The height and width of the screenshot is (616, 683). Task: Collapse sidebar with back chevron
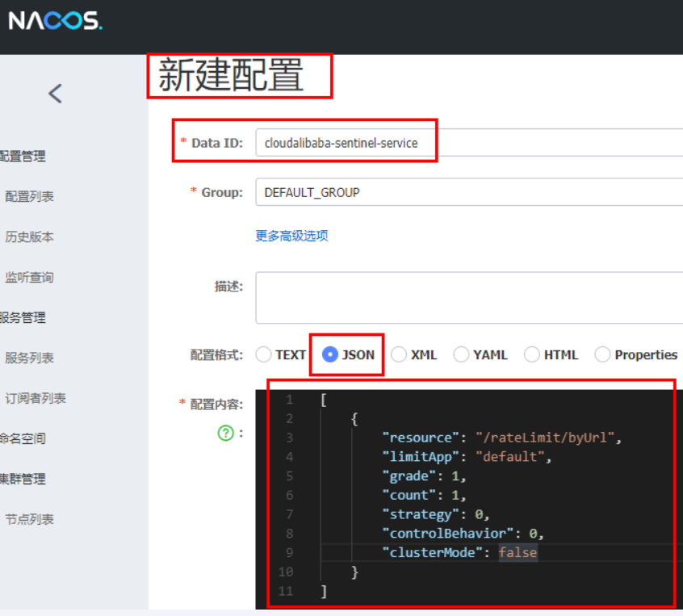[56, 93]
